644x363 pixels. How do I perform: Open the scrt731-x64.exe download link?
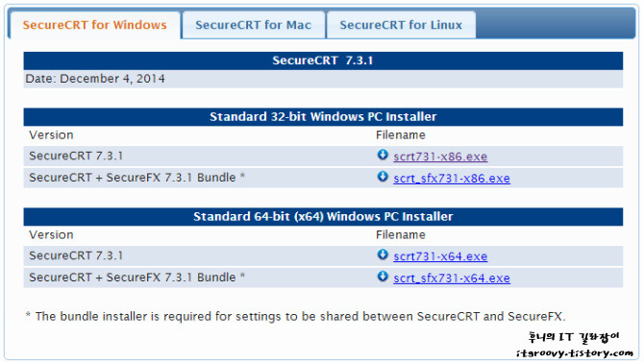pyautogui.click(x=440, y=256)
